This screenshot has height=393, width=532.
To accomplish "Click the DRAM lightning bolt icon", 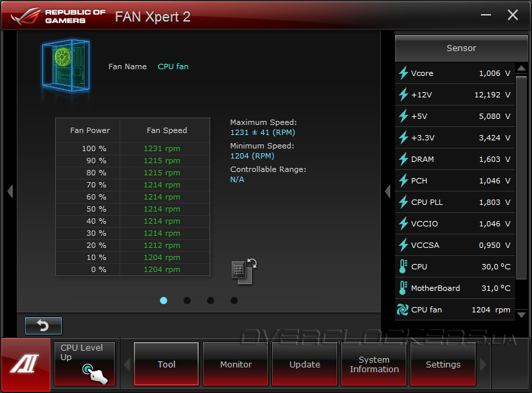I will tap(403, 159).
